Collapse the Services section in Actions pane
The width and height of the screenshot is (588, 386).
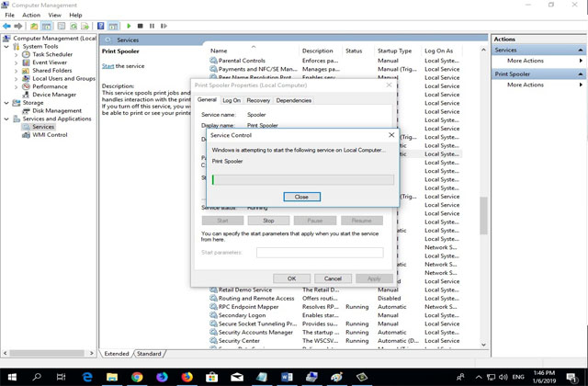pos(580,50)
